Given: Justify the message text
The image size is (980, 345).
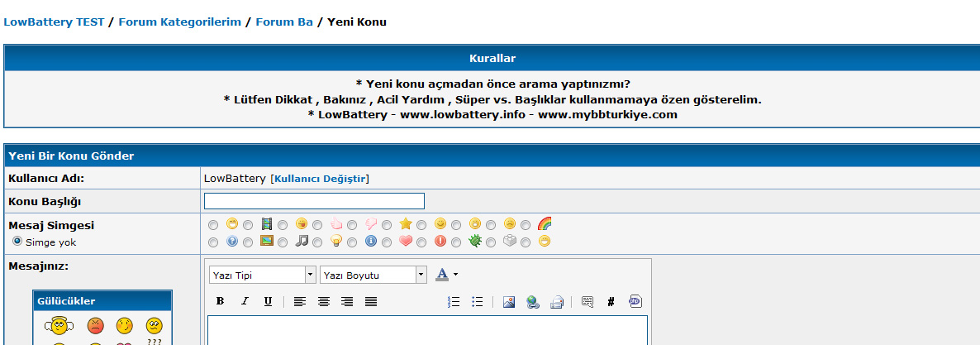Looking at the screenshot, I should click(371, 302).
